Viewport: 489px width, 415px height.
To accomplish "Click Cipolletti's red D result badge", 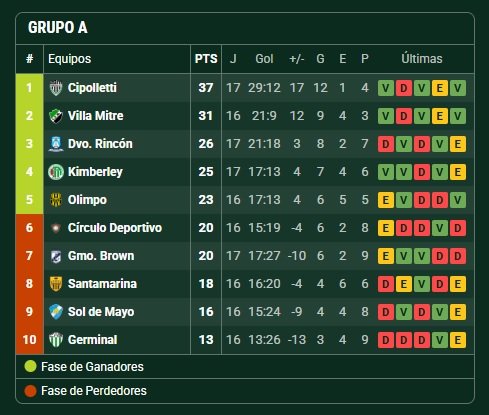I will pyautogui.click(x=404, y=88).
